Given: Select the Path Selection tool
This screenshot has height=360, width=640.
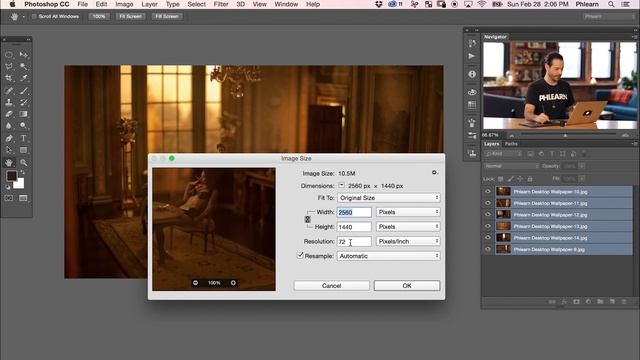Looking at the screenshot, I should [9, 150].
